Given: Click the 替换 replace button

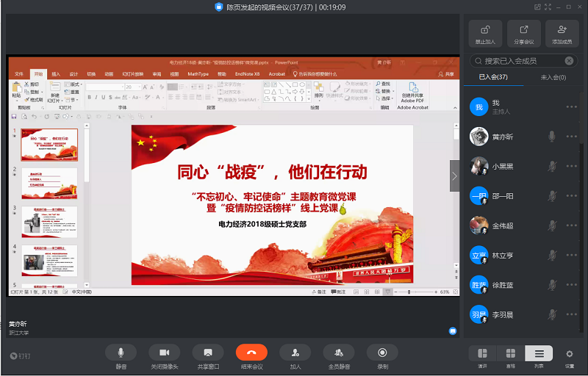Looking at the screenshot, I should [x=384, y=91].
